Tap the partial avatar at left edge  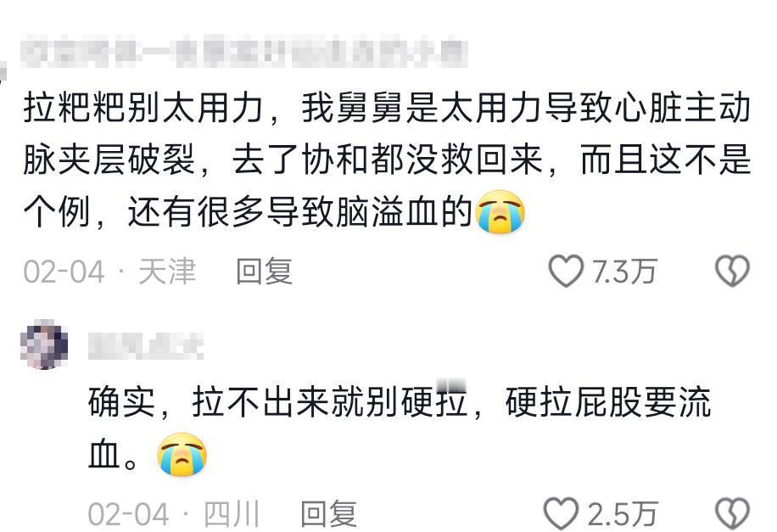coord(3,72)
